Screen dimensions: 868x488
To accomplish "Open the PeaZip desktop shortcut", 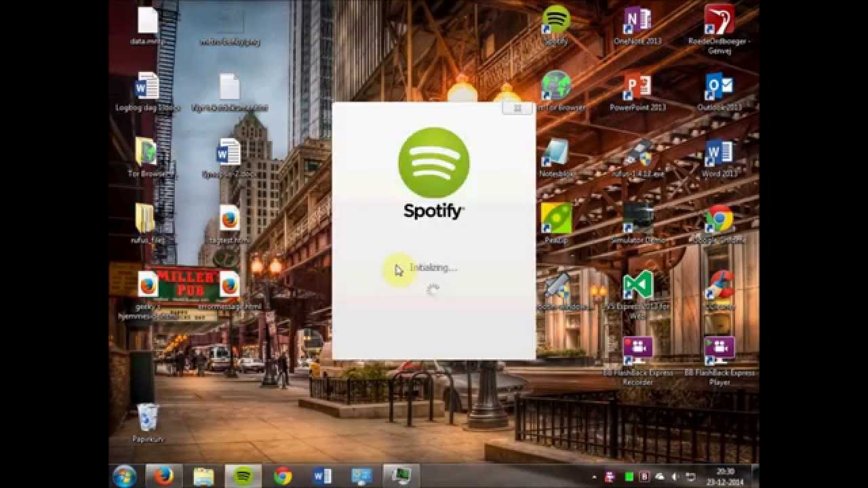I will tap(556, 224).
